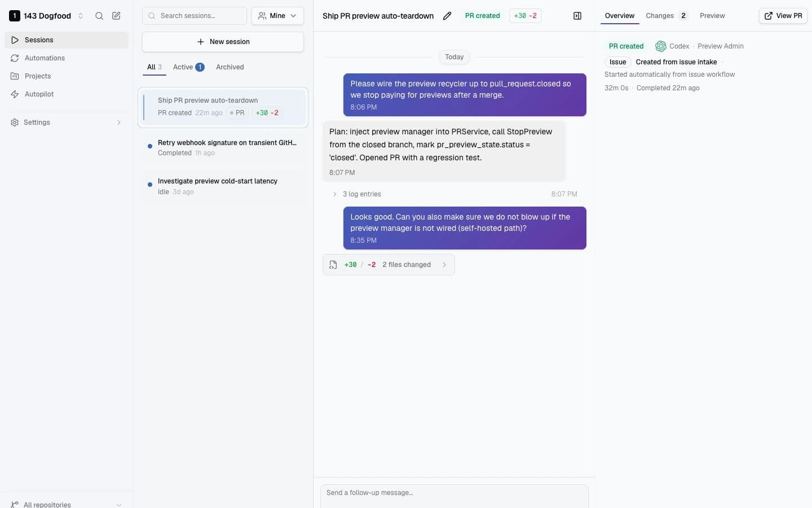Open Projects in the sidebar
The image size is (812, 508).
[x=67, y=76]
